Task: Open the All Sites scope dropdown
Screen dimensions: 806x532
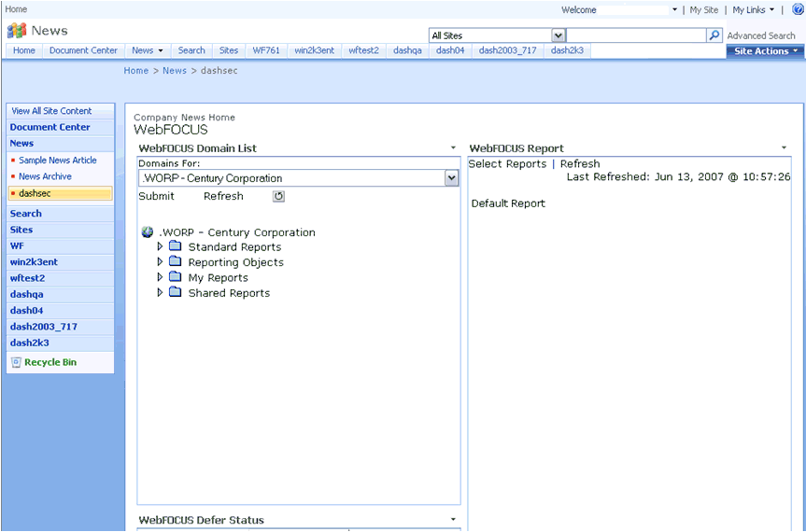Action: click(x=559, y=35)
